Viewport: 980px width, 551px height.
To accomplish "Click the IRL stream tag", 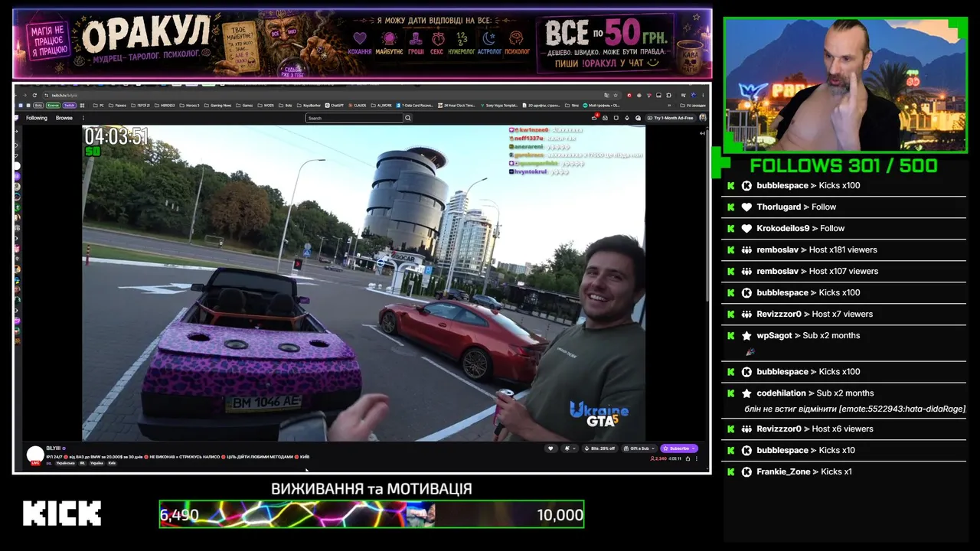I will 83,463.
